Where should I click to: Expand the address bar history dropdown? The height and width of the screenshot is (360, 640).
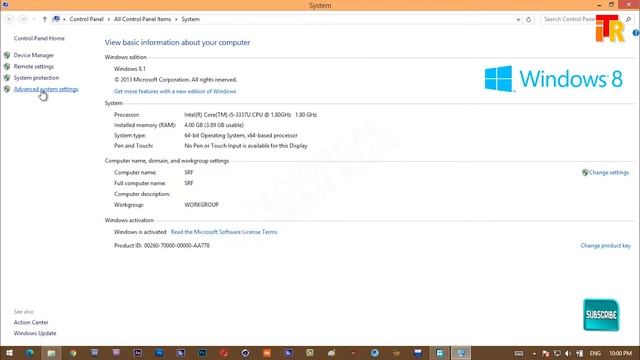tap(518, 19)
